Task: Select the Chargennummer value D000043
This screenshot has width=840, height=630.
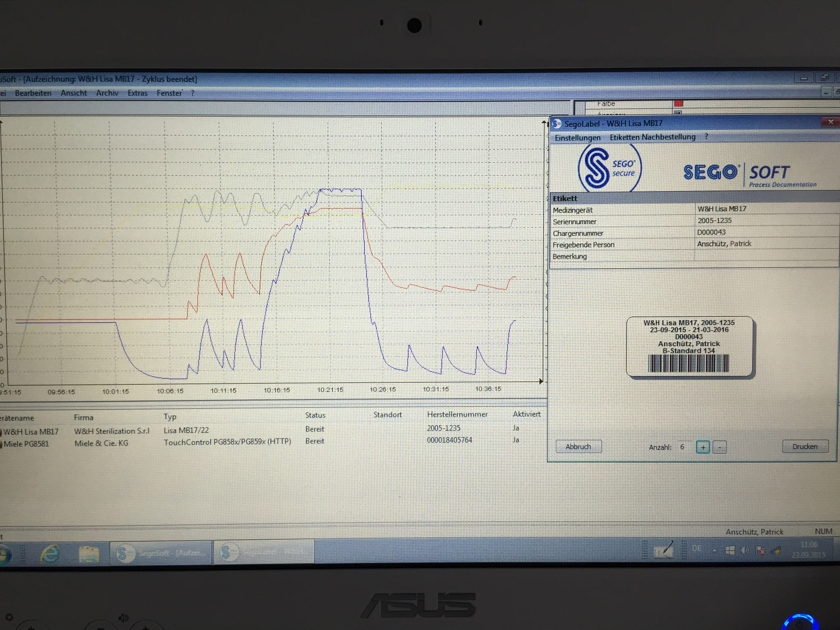Action: tap(711, 232)
